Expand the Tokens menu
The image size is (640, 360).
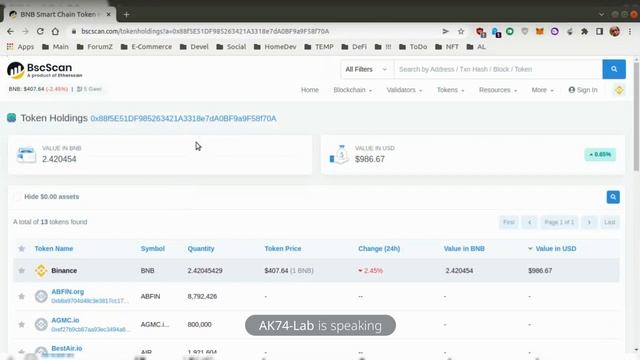451,90
